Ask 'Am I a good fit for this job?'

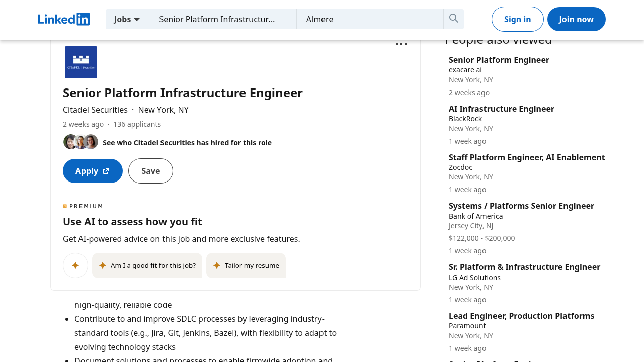tap(147, 265)
